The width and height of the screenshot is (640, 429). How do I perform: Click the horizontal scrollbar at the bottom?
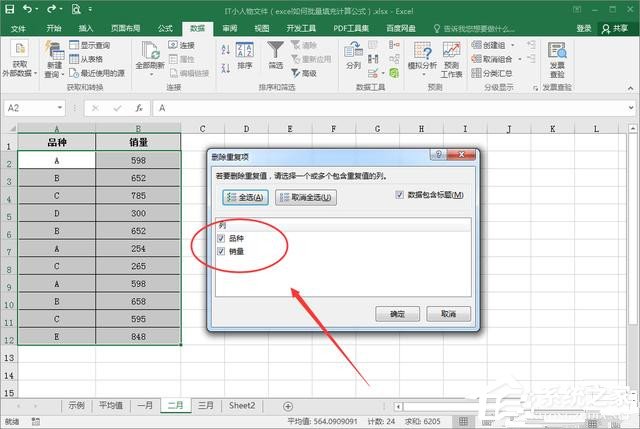coord(500,406)
